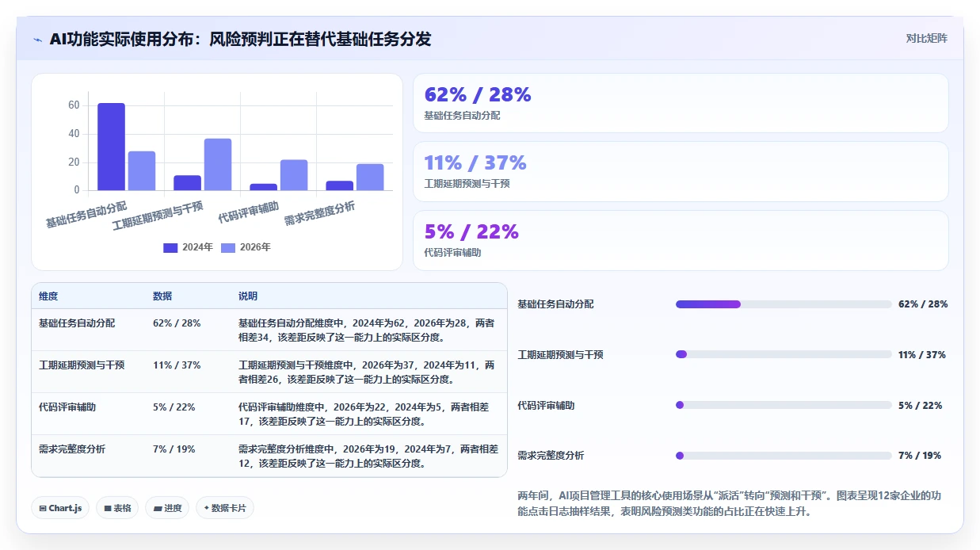Click the description for 需求完整度分析 row
Screen dimensions: 980x550
368,456
